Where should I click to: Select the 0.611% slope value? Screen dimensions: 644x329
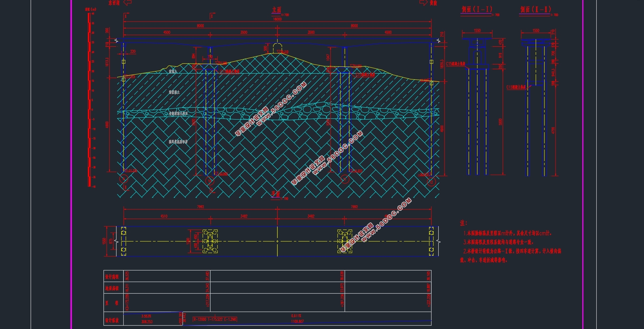pos(296,316)
